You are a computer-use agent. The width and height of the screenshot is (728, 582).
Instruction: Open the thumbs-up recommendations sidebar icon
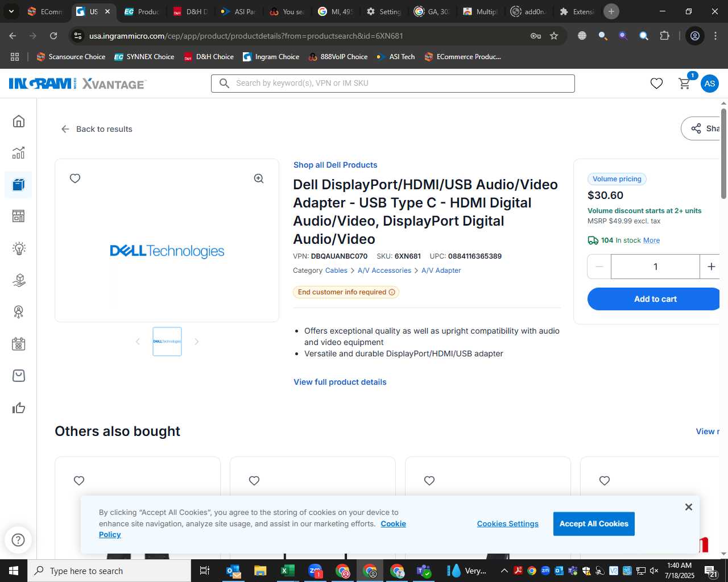(x=19, y=408)
